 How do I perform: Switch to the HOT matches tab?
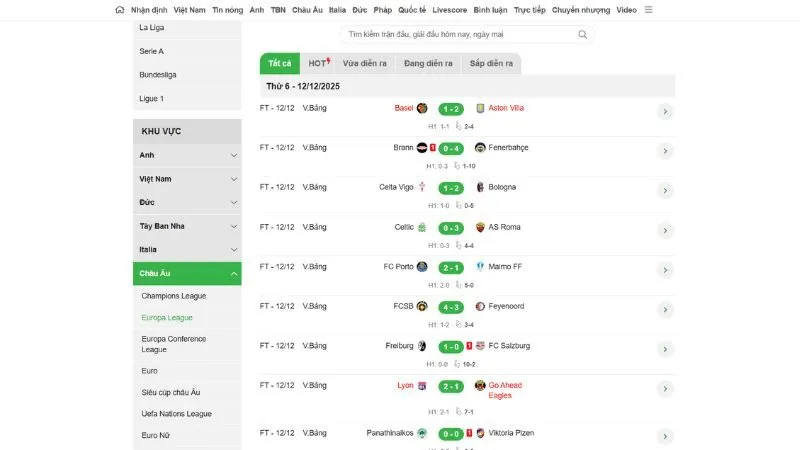click(x=318, y=63)
